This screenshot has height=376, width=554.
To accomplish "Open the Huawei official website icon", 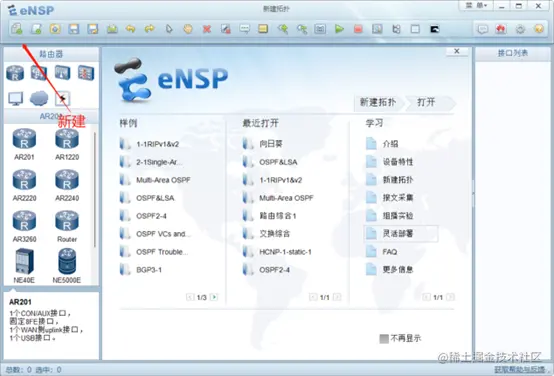I will (x=501, y=29).
